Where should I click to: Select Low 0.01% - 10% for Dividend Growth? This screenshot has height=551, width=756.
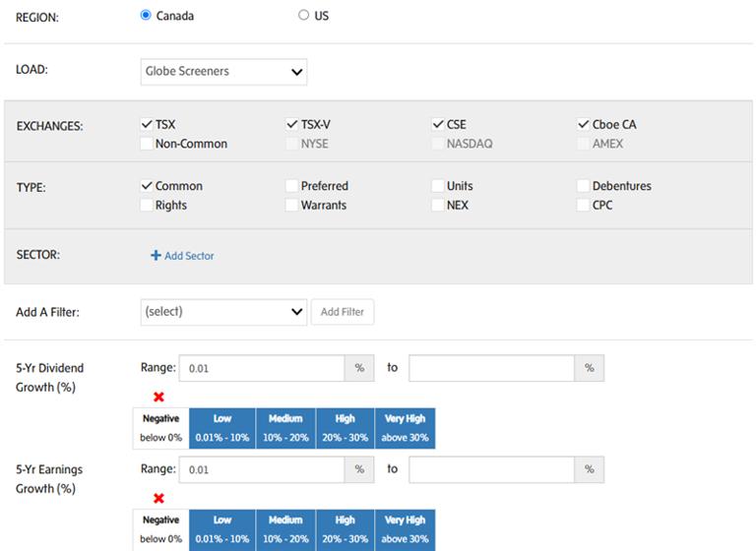tap(222, 428)
